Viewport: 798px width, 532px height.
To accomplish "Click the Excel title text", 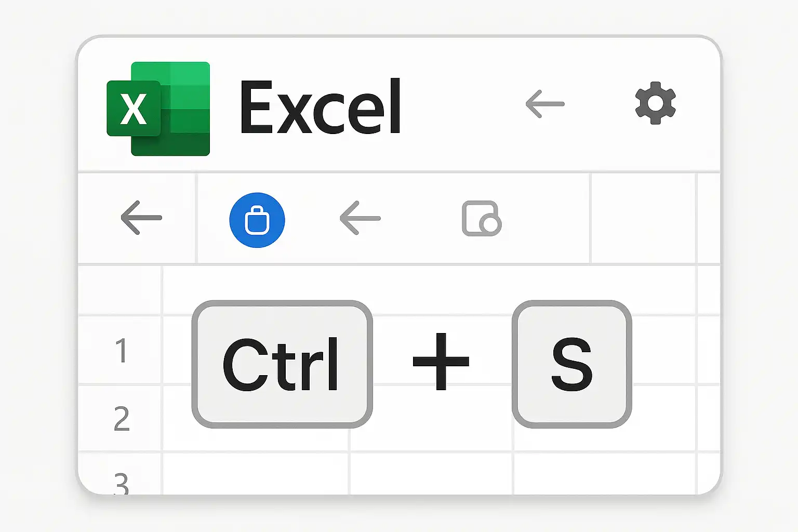I will click(x=321, y=107).
